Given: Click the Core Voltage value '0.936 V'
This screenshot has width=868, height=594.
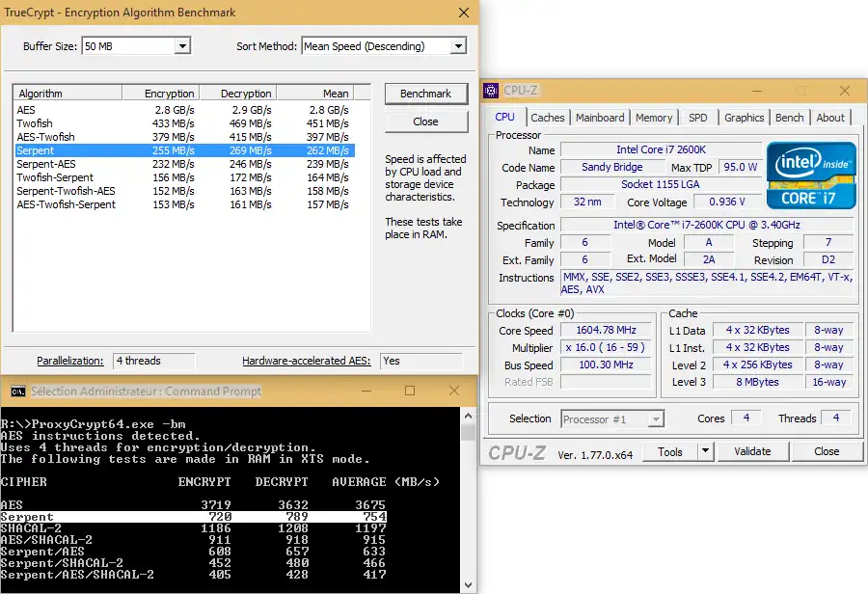Looking at the screenshot, I should tap(727, 202).
